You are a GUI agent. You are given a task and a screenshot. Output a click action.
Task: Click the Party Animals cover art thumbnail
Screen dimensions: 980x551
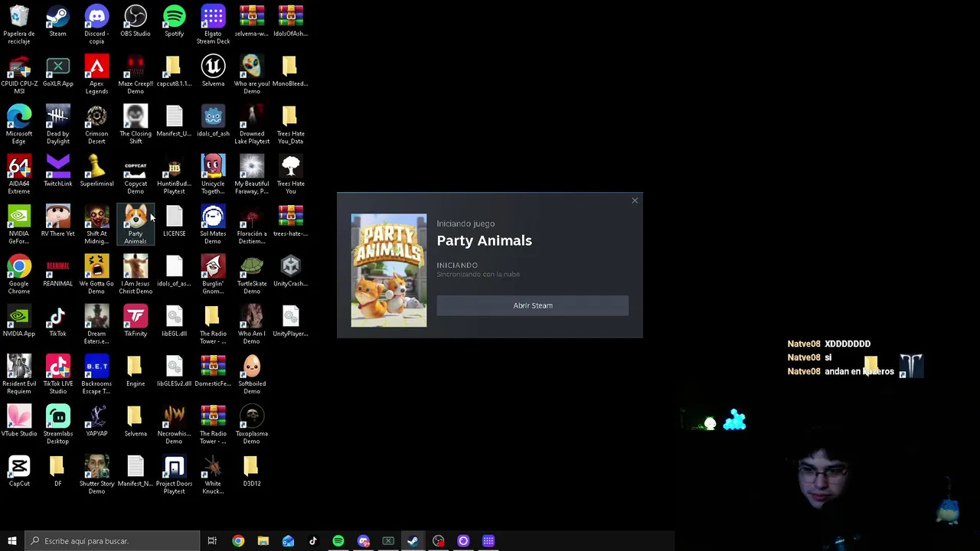389,270
